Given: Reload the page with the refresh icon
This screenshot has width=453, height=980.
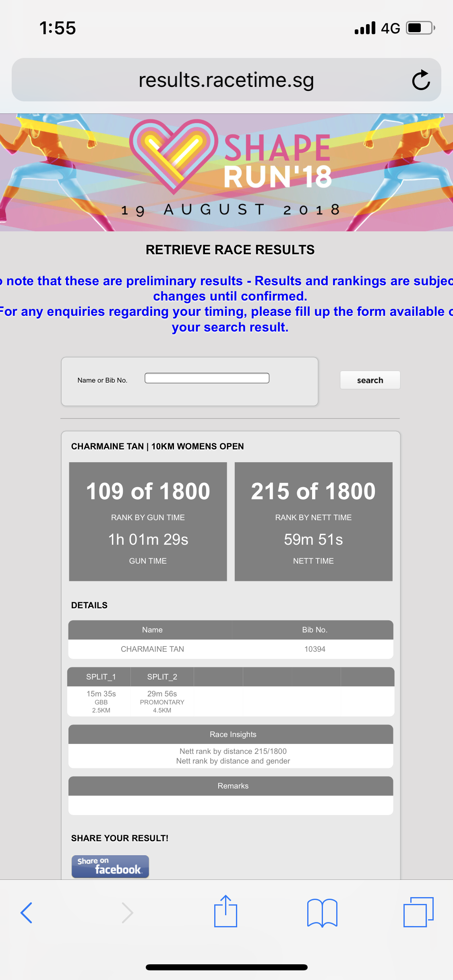Looking at the screenshot, I should point(421,80).
